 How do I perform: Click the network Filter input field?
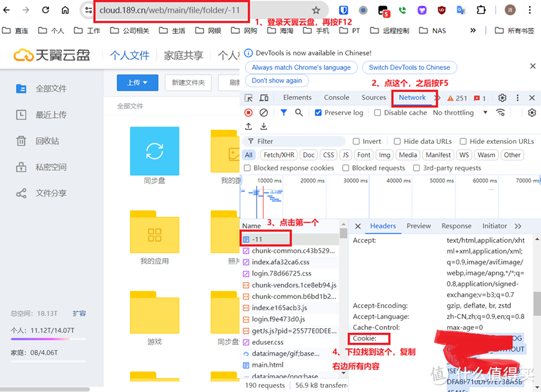293,141
